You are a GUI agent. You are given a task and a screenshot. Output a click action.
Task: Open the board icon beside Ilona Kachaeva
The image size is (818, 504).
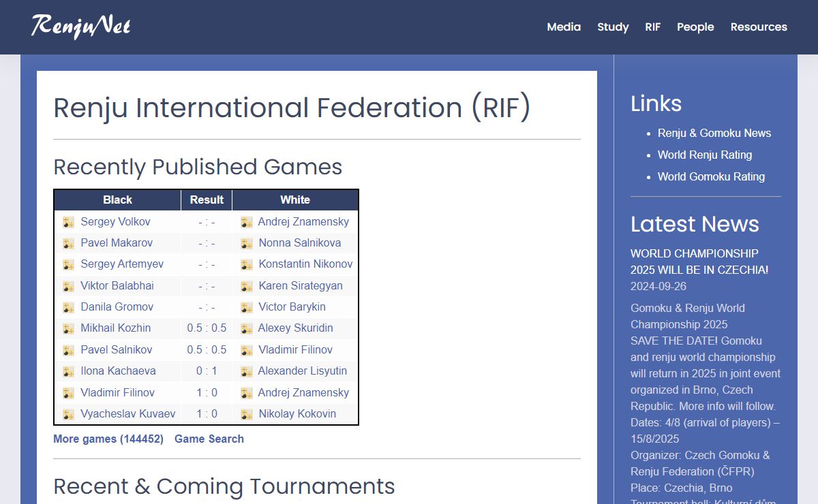click(68, 371)
